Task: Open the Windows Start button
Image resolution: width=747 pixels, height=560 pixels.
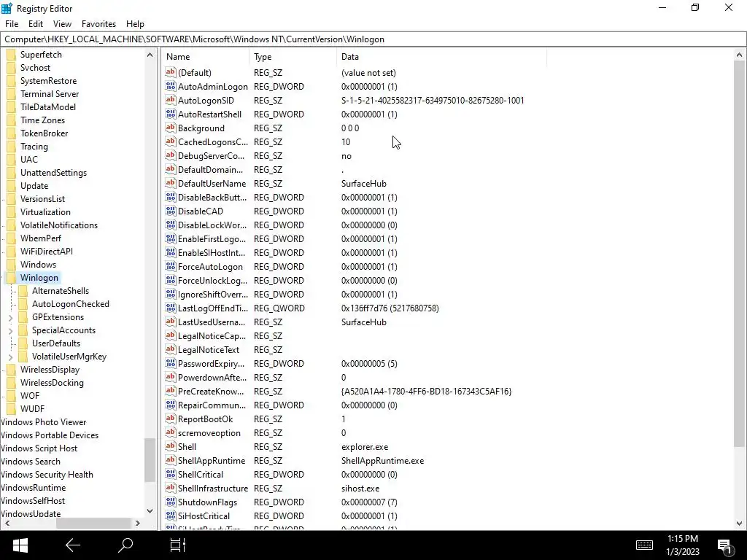Action: click(x=20, y=545)
